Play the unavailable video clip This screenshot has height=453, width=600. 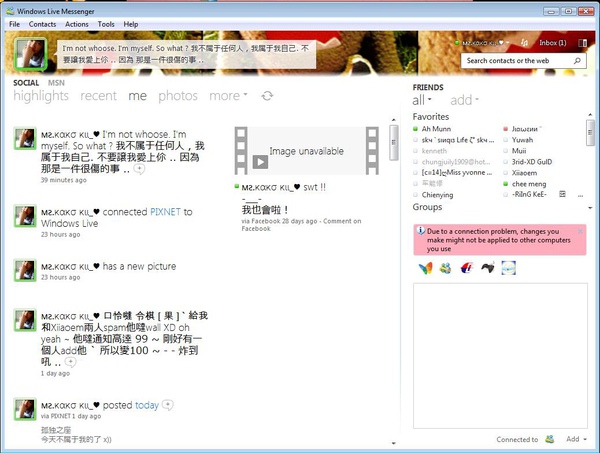pos(260,161)
